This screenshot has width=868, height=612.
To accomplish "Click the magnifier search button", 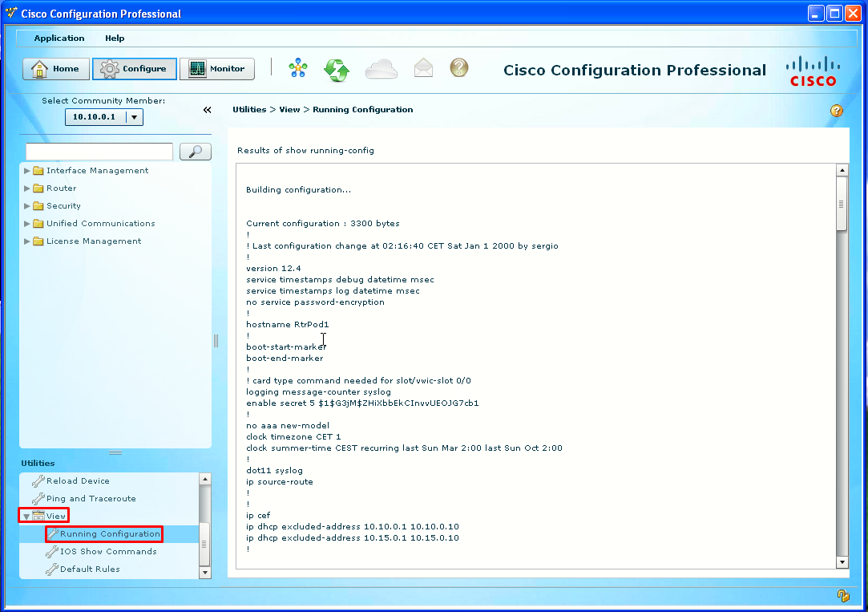I will 196,152.
